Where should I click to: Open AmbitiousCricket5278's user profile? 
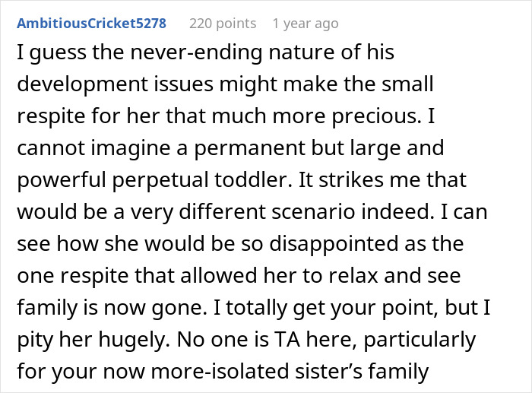(91, 24)
